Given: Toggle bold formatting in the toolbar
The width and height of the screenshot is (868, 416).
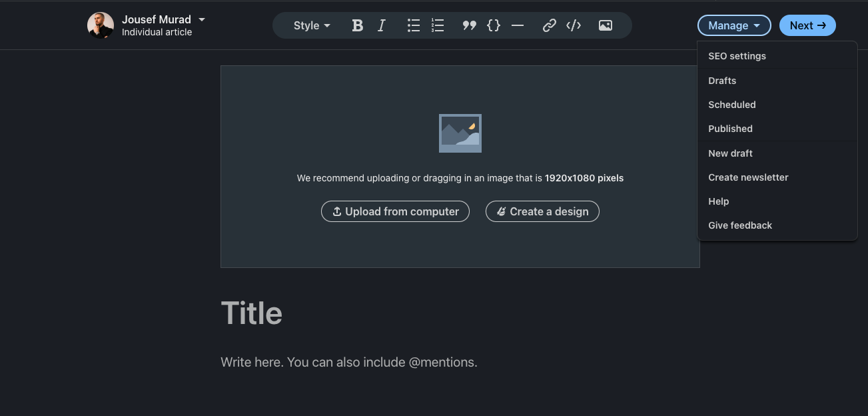Looking at the screenshot, I should point(357,25).
